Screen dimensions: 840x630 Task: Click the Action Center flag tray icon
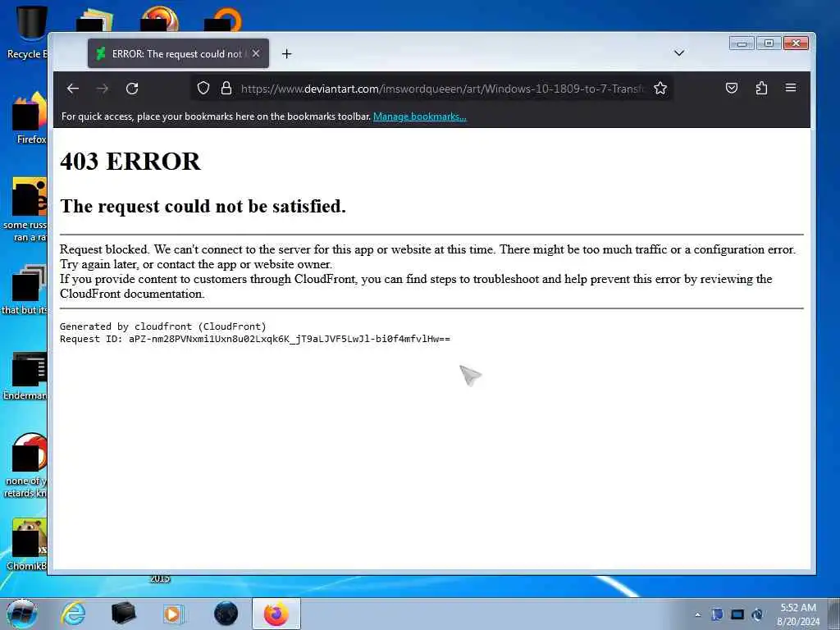tap(717, 614)
